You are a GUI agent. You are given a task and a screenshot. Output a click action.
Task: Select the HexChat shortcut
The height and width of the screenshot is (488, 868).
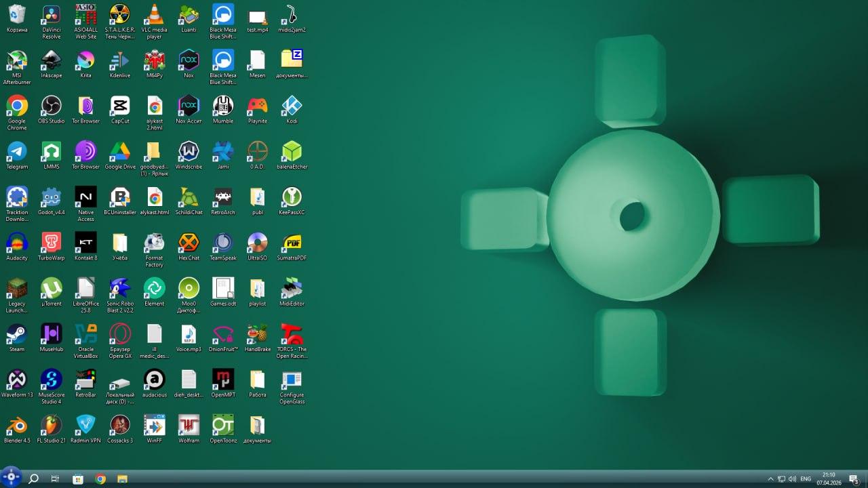(x=189, y=246)
